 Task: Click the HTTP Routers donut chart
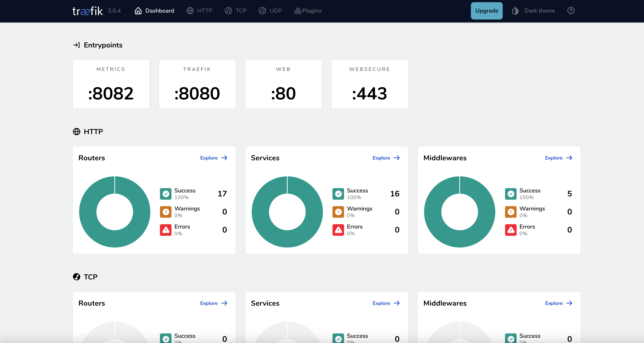click(x=115, y=212)
